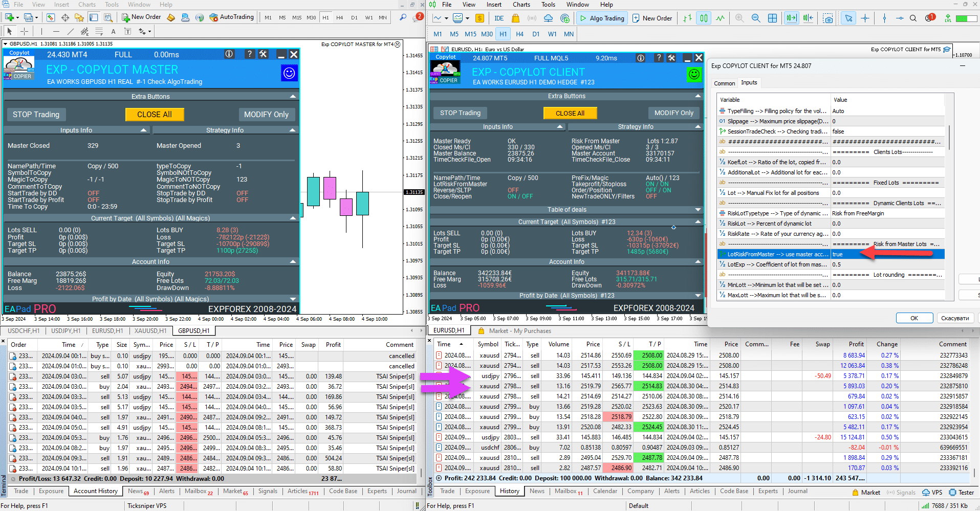Expand the Table of deals section
Viewport: 980px width, 511px height.
(x=698, y=210)
